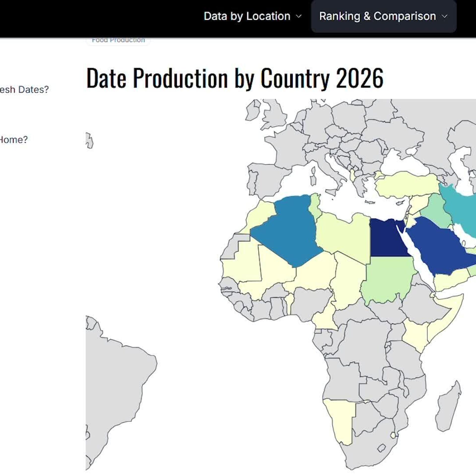The width and height of the screenshot is (476, 476).
Task: Expand the Data by Location chevron arrow
Action: pos(299,17)
